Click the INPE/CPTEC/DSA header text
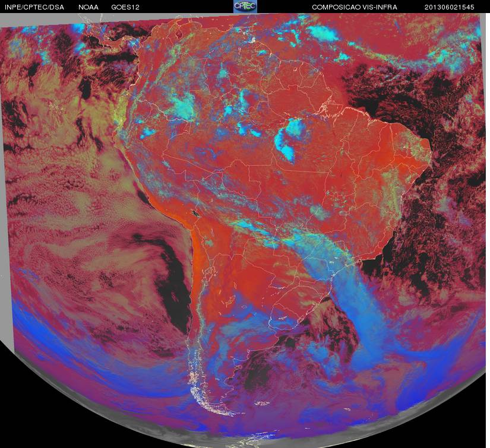This screenshot has width=490, height=448. tap(34, 7)
